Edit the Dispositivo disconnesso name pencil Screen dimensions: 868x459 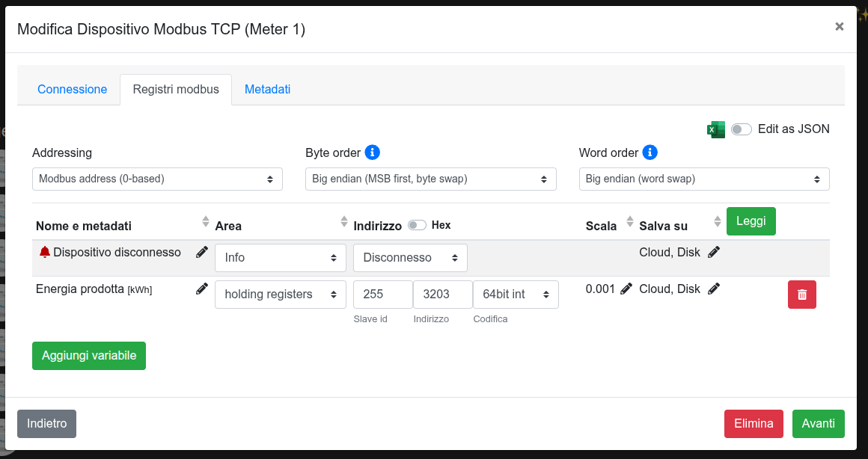[202, 253]
